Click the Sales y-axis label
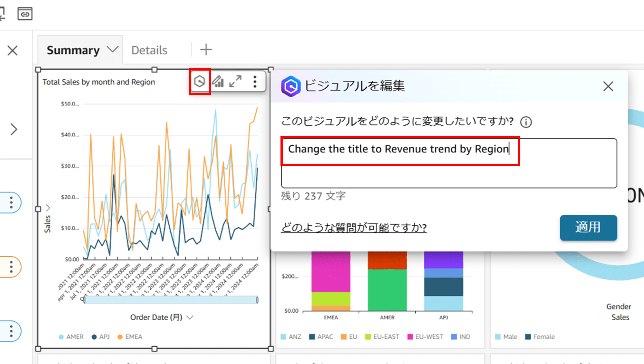 (47, 224)
